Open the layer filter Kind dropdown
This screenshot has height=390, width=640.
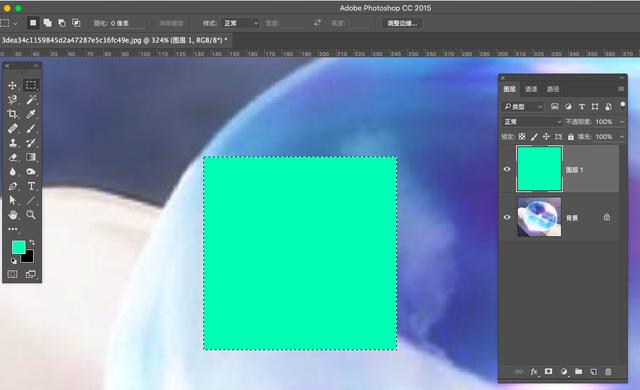click(x=524, y=107)
